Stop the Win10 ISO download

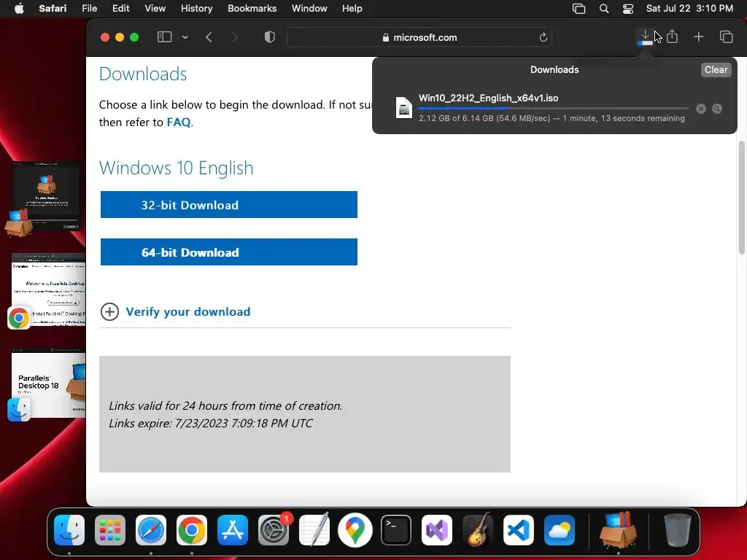(701, 109)
